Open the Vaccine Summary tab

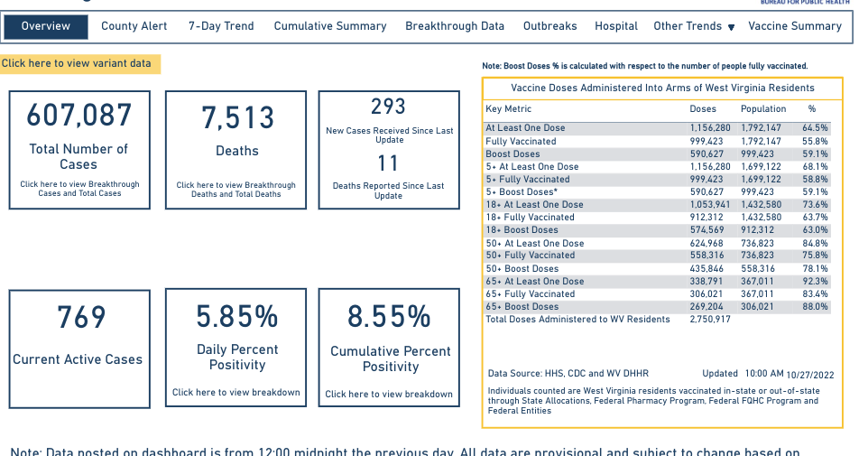795,26
